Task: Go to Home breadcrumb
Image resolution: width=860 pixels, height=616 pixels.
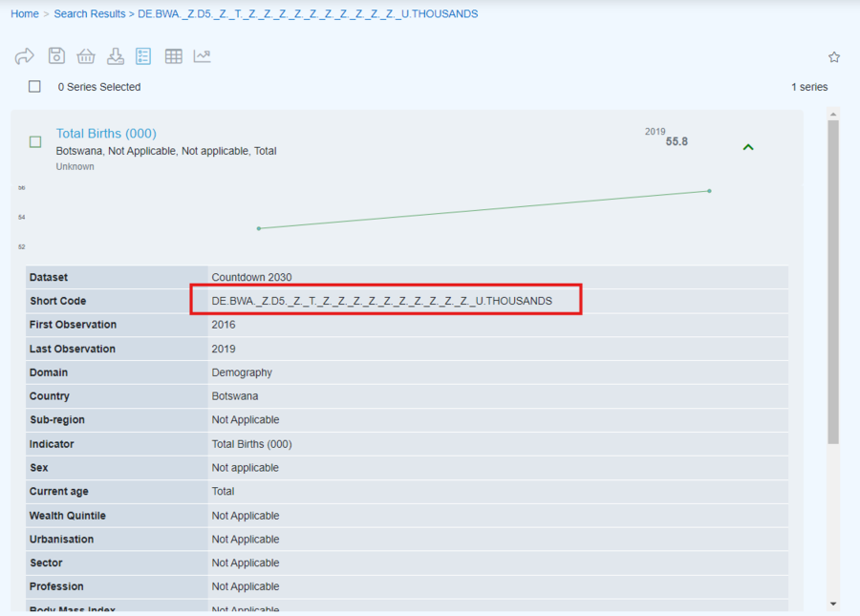Action: [25, 14]
